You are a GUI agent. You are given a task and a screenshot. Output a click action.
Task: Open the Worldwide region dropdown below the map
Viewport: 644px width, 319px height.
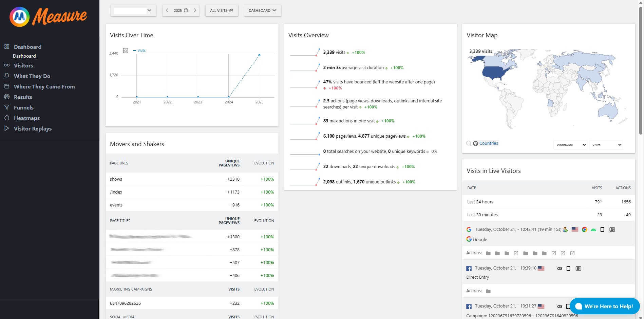coord(570,145)
